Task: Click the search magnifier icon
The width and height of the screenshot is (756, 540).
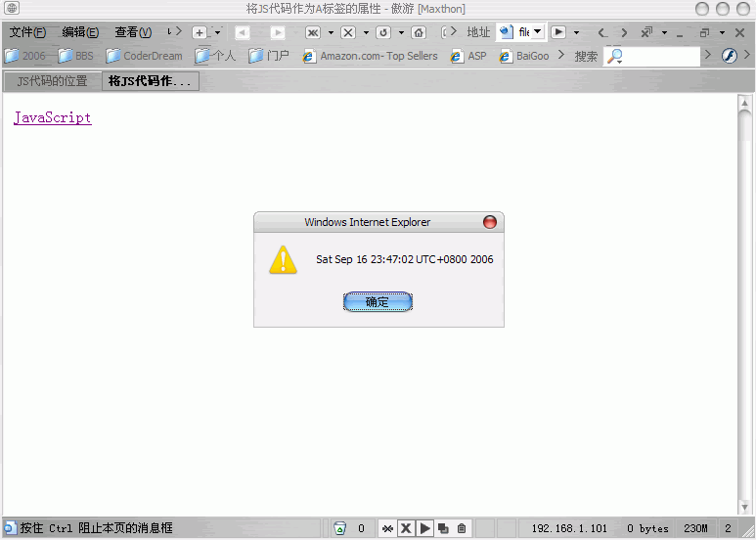Action: click(x=615, y=57)
